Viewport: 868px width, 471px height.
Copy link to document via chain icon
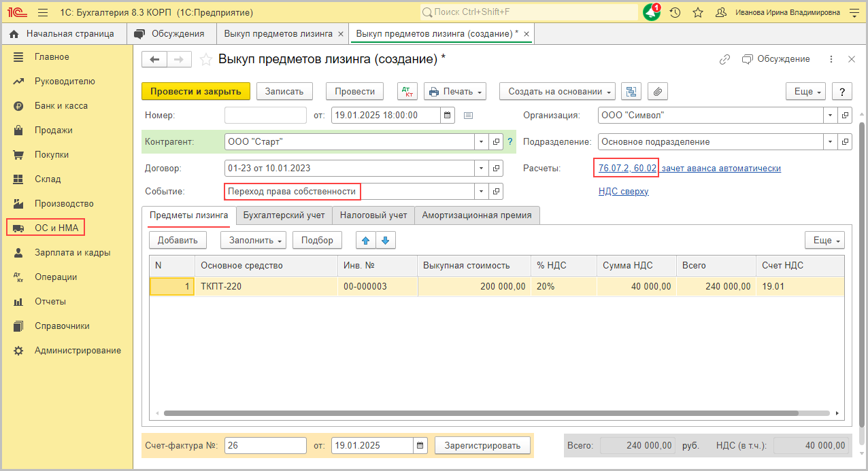[x=725, y=59]
